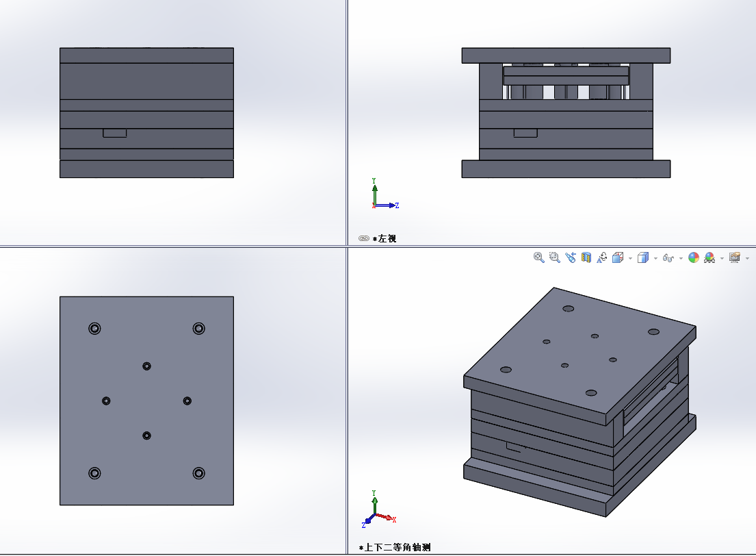Expand the Apply Scene dropdown arrow

pos(722,259)
